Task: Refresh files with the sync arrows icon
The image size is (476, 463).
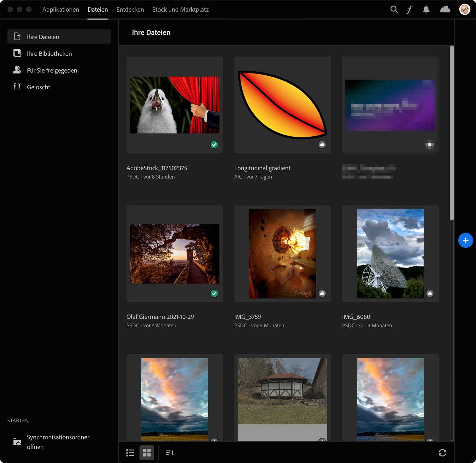Action: pyautogui.click(x=442, y=453)
